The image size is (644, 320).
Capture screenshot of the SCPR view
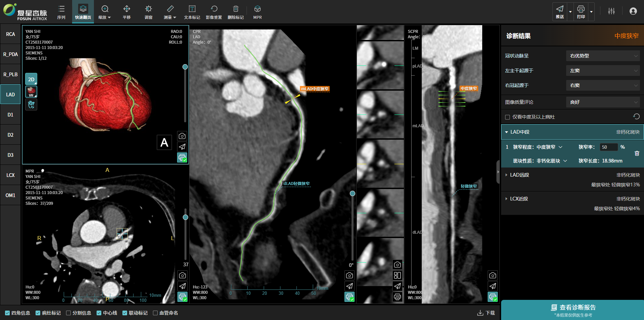coord(493,275)
